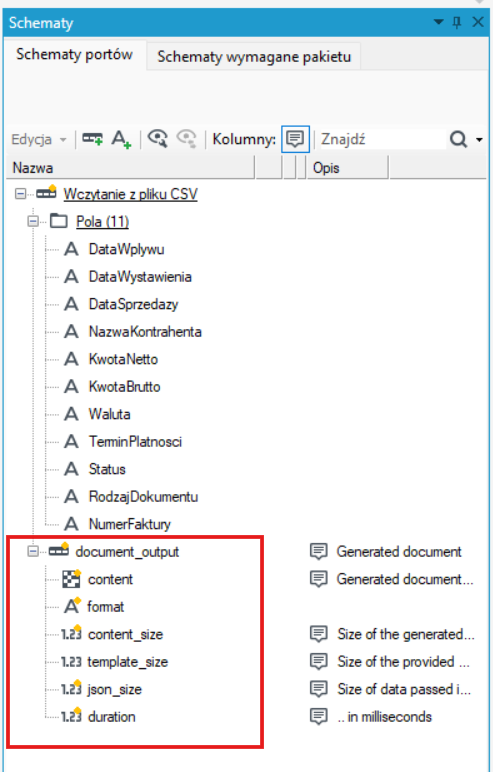Click the Nazwa column header

[x=131, y=168]
